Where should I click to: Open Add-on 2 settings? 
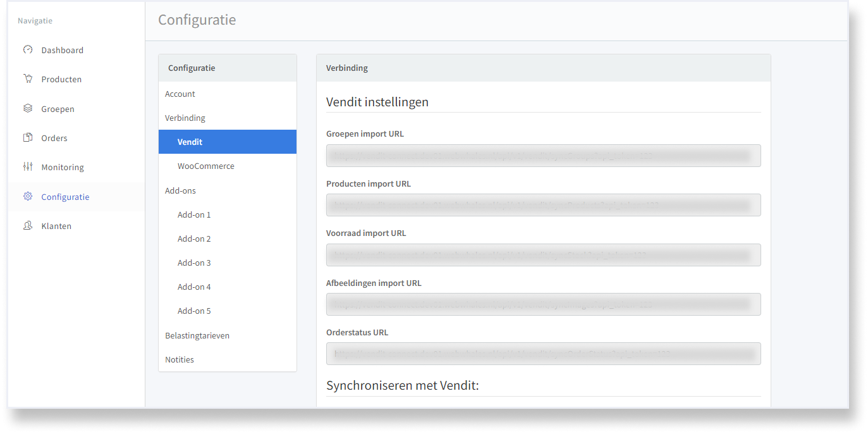194,239
